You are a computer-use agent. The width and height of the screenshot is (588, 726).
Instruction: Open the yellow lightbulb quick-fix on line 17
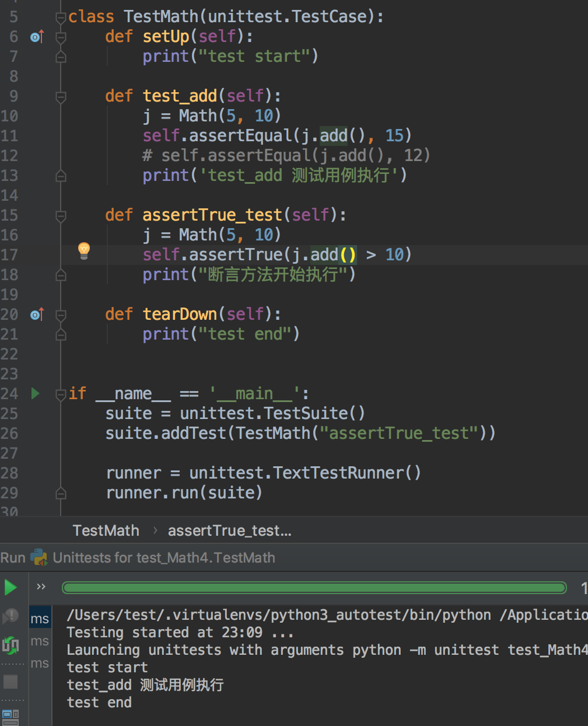pos(84,250)
